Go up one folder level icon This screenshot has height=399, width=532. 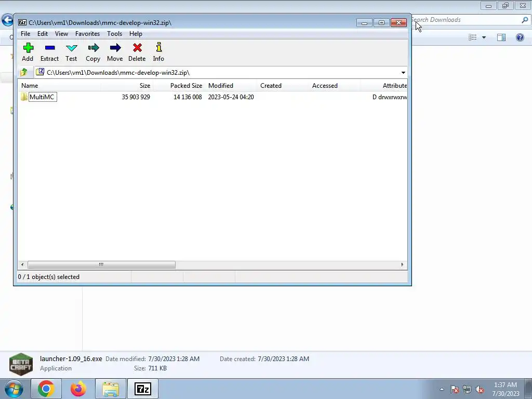coord(24,72)
